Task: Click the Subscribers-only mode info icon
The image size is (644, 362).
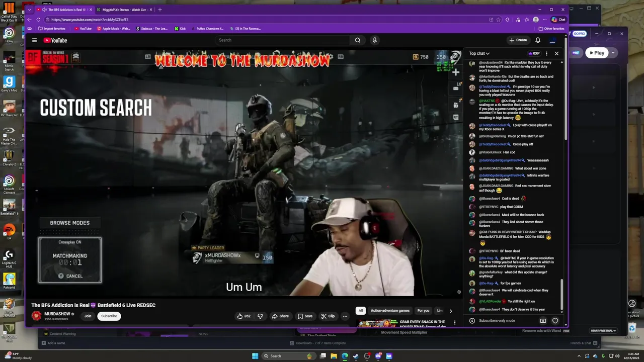Action: pyautogui.click(x=472, y=321)
